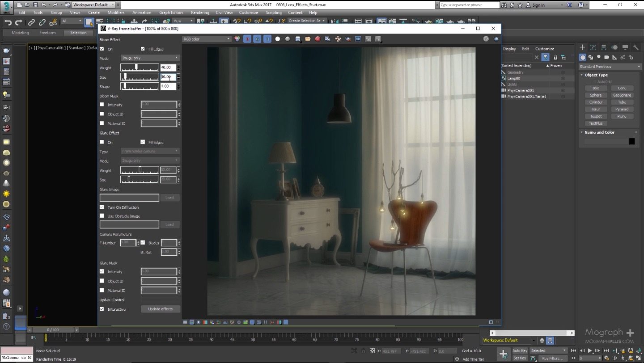Screen dimensions: 644x363
Task: Open the Hierarchy tab in command panel
Action: click(604, 47)
